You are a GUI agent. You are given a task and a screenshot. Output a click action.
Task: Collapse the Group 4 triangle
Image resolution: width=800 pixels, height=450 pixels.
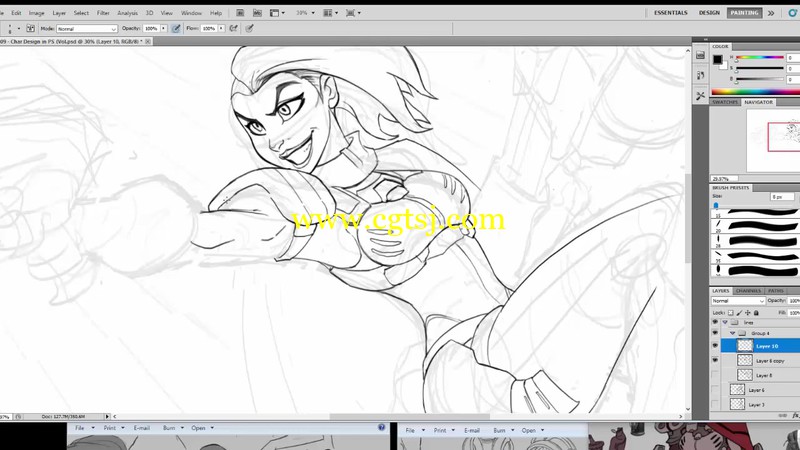[x=733, y=333]
